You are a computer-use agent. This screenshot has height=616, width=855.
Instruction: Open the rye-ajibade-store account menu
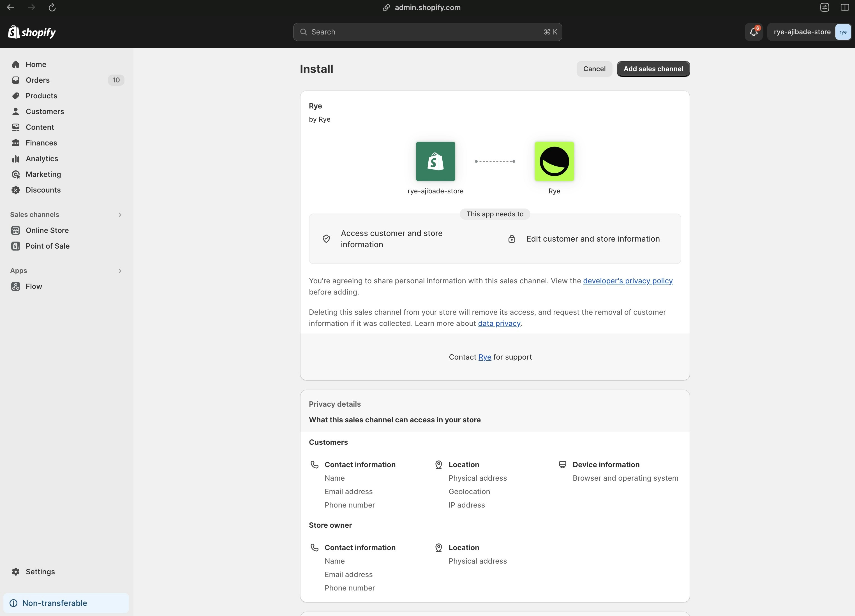click(x=809, y=32)
